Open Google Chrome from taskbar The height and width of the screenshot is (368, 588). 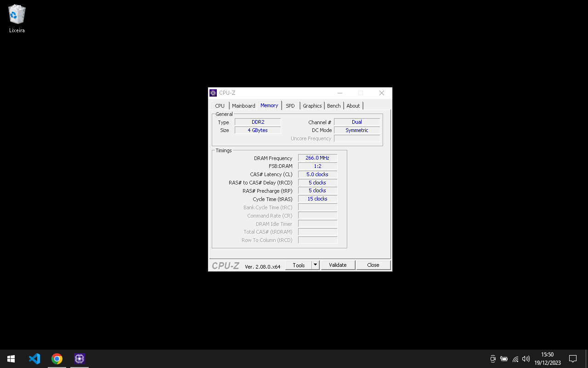[57, 359]
